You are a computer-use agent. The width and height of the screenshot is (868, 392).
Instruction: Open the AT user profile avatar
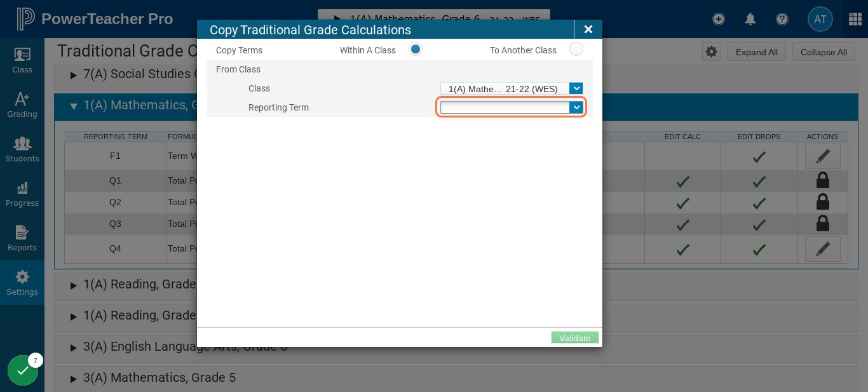coord(820,19)
